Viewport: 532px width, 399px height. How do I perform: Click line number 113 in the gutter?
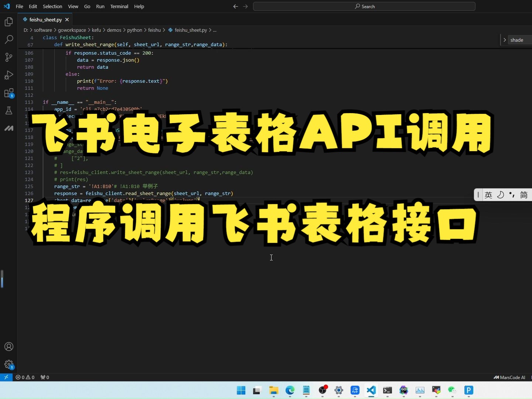tap(29, 102)
